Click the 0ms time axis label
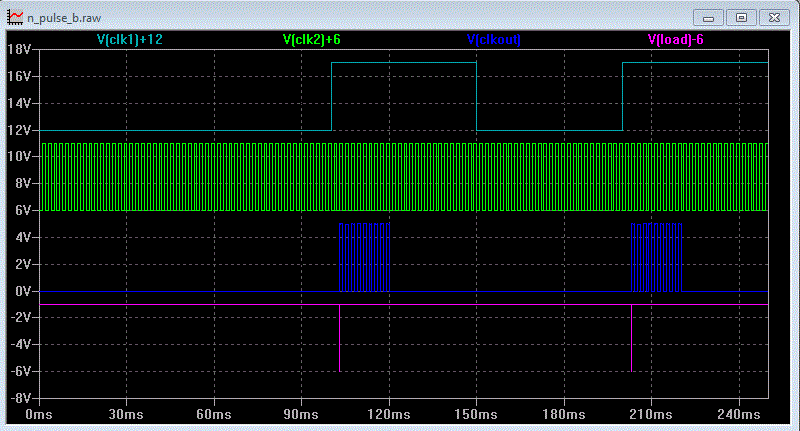The height and width of the screenshot is (431, 800). click(39, 415)
